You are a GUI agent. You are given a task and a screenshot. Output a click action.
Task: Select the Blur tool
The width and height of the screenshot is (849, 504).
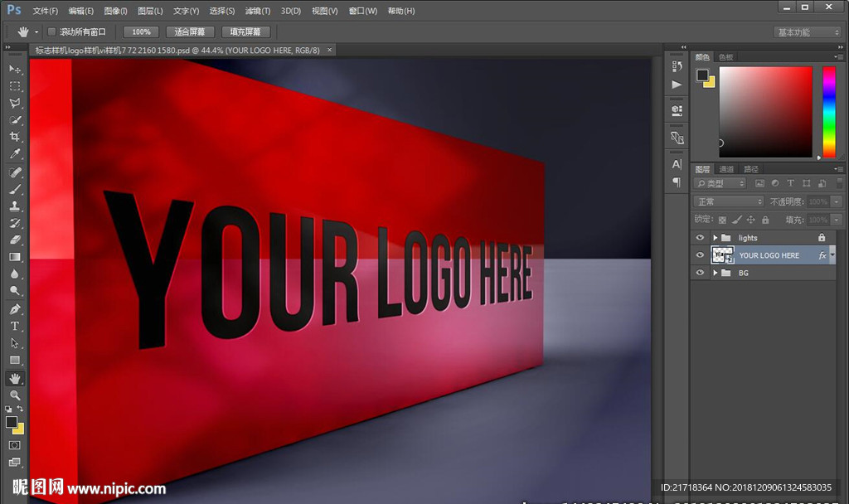pos(15,274)
